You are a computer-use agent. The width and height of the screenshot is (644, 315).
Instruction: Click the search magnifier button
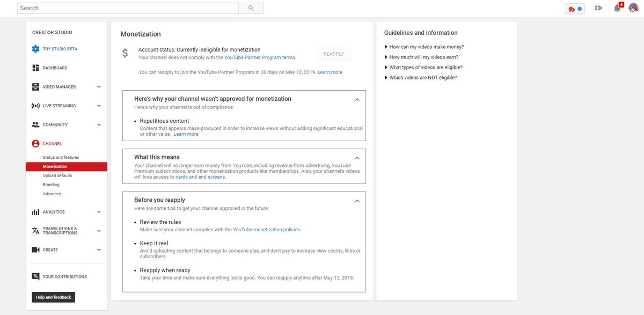click(x=251, y=8)
